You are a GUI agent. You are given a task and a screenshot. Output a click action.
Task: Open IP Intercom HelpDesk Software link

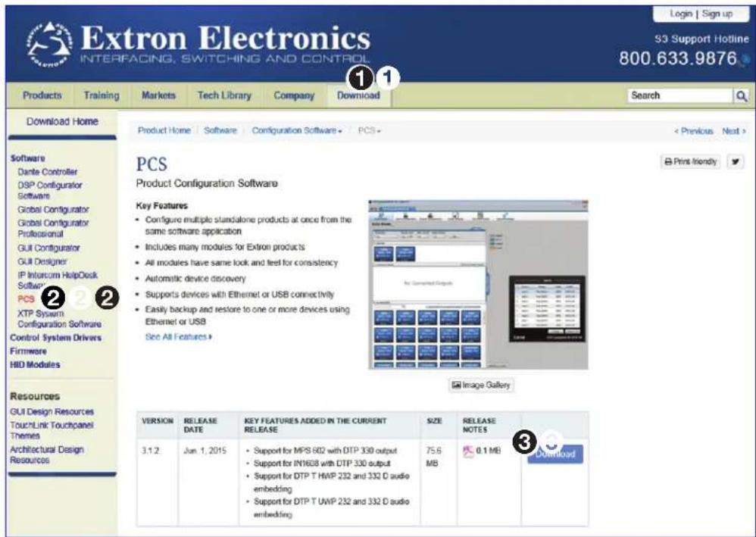(x=58, y=280)
